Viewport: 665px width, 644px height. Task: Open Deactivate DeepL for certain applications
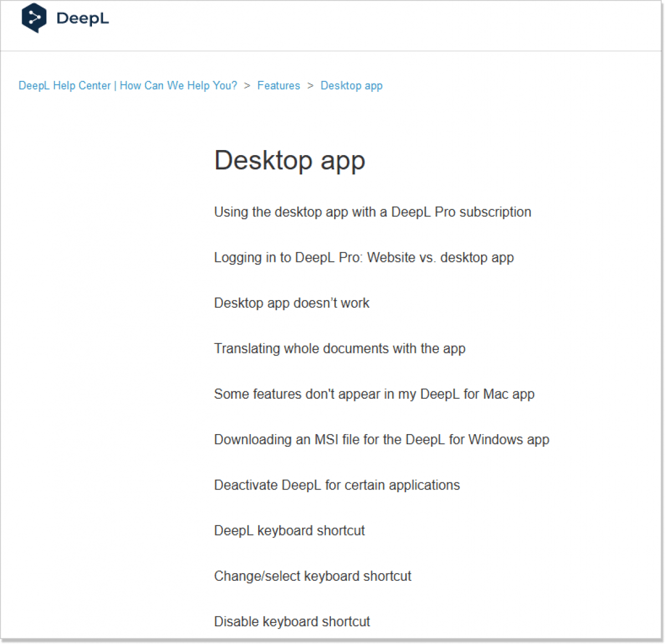click(337, 485)
